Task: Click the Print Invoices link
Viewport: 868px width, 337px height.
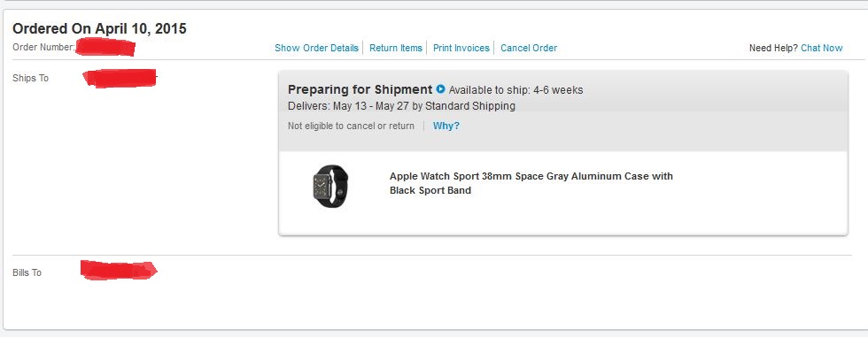Action: (x=461, y=48)
